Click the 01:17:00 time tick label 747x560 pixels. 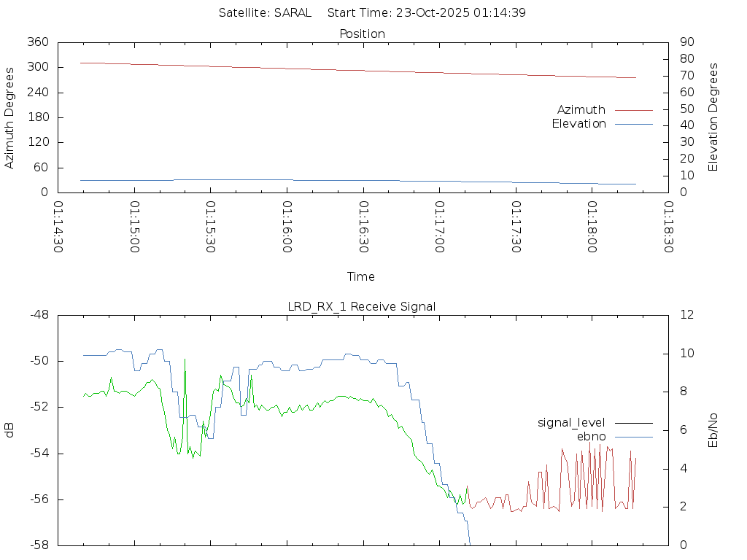coord(439,227)
